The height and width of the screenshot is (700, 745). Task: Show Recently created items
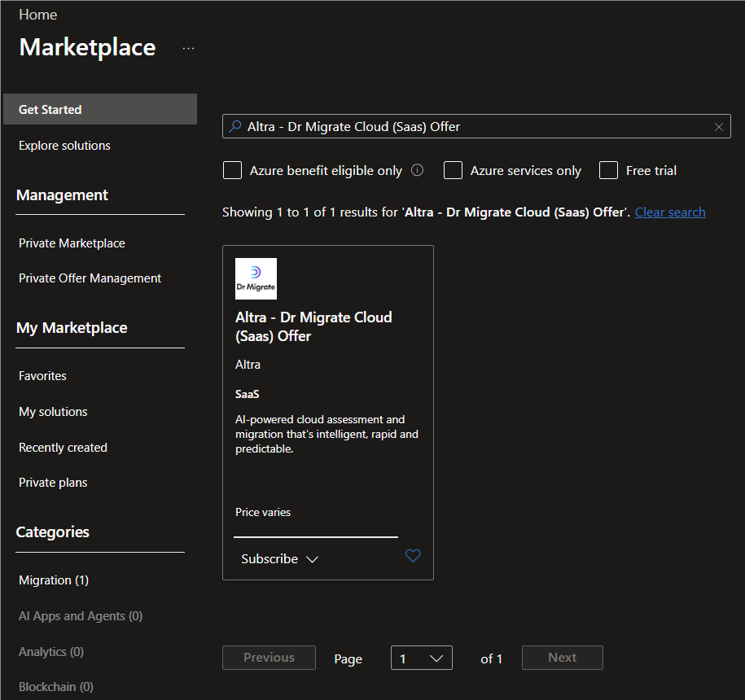click(x=63, y=448)
